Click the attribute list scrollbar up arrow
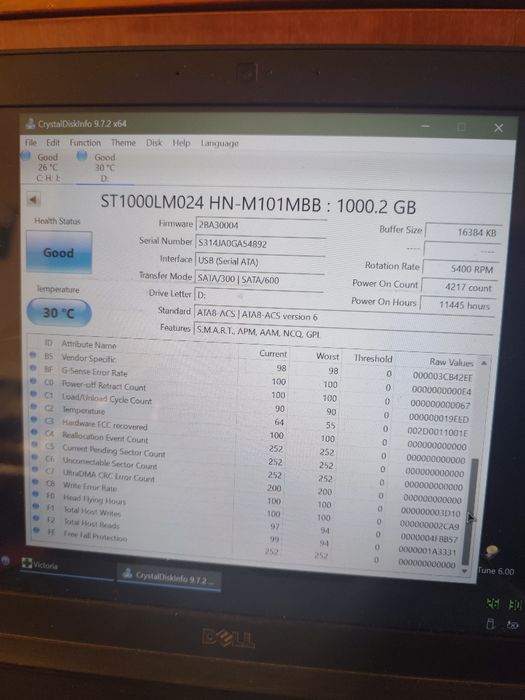 click(484, 363)
